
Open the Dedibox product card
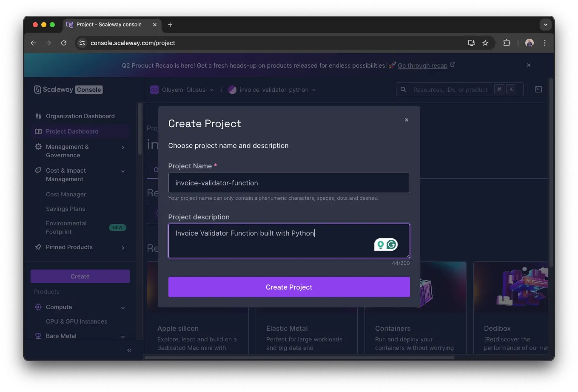510,307
